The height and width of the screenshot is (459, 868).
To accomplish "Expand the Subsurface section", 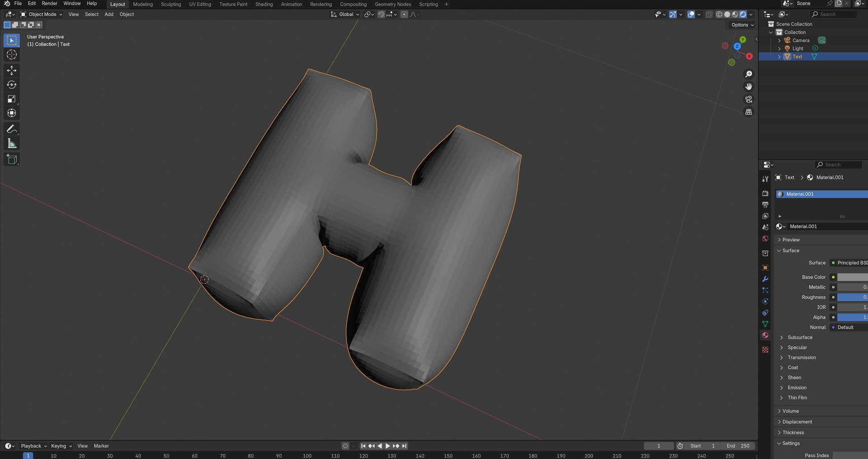I will click(800, 337).
